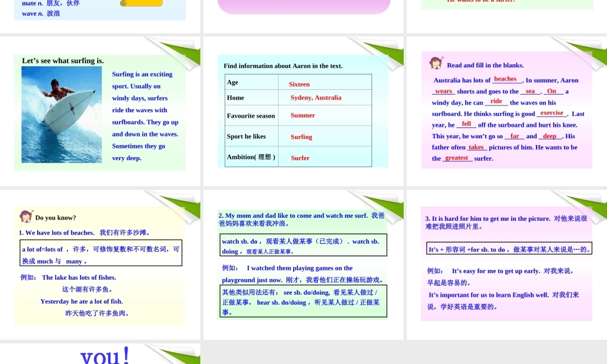Select the 'Sixteen' cell in the Age row
607x364 pixels.
click(x=325, y=82)
